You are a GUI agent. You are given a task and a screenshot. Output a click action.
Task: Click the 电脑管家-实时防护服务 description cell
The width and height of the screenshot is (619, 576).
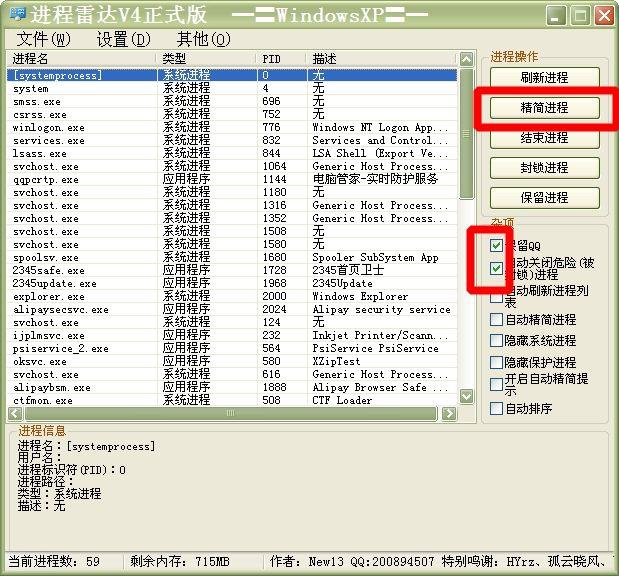[x=375, y=179]
